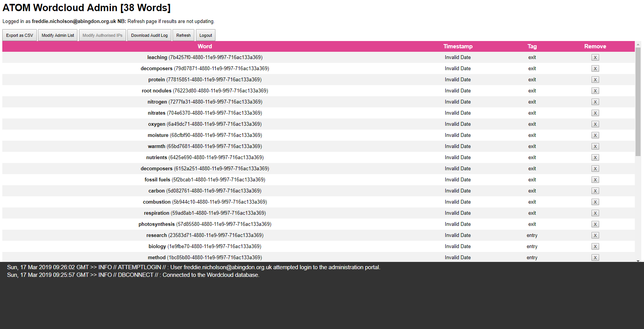Remove 'oxygen' from the wordcloud

tap(595, 124)
